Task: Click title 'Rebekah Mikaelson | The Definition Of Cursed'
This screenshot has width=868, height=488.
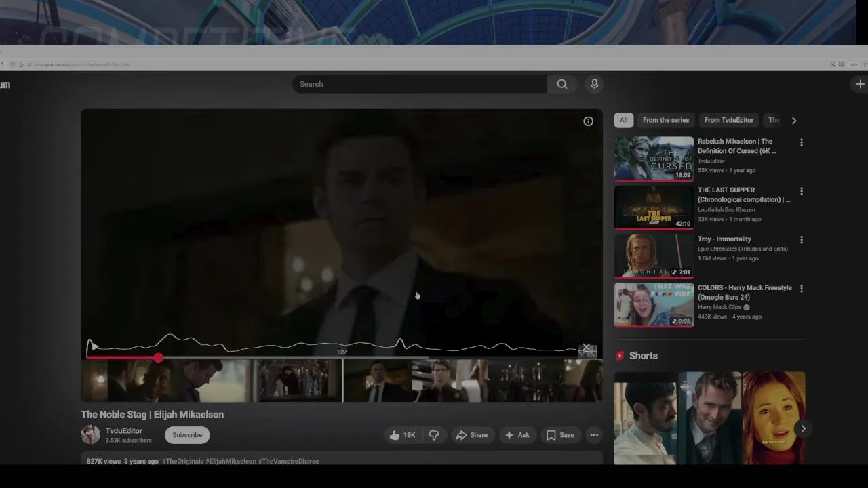Action: (736, 146)
